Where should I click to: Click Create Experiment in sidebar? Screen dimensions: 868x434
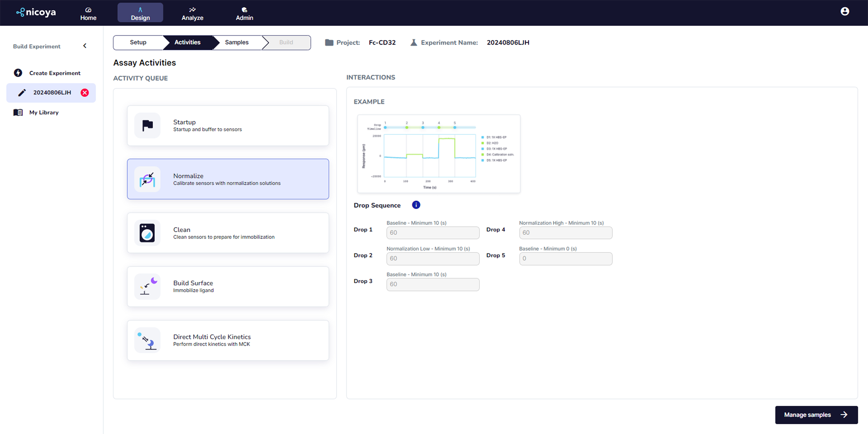pos(55,73)
